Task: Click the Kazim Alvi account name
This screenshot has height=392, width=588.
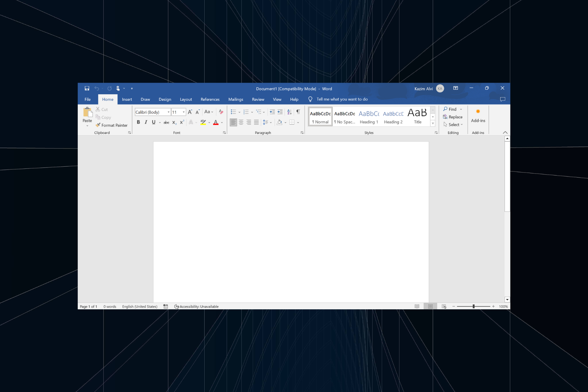Action: (x=424, y=89)
